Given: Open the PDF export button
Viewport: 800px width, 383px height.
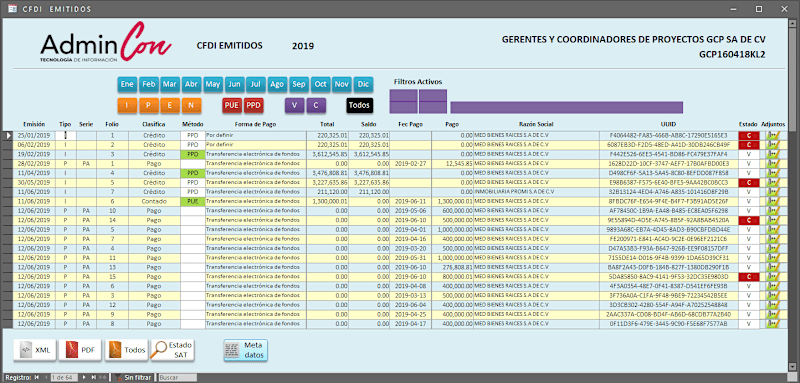Looking at the screenshot, I should point(80,350).
